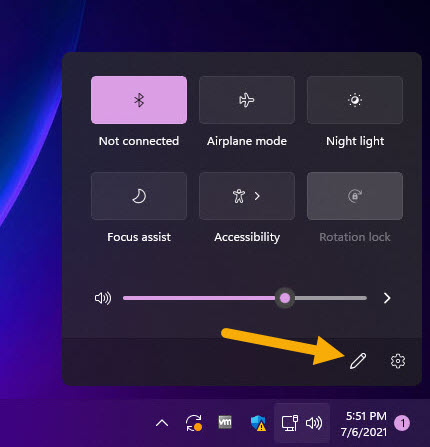Enable Airplane mode tile
This screenshot has height=447, width=430.
pos(247,100)
